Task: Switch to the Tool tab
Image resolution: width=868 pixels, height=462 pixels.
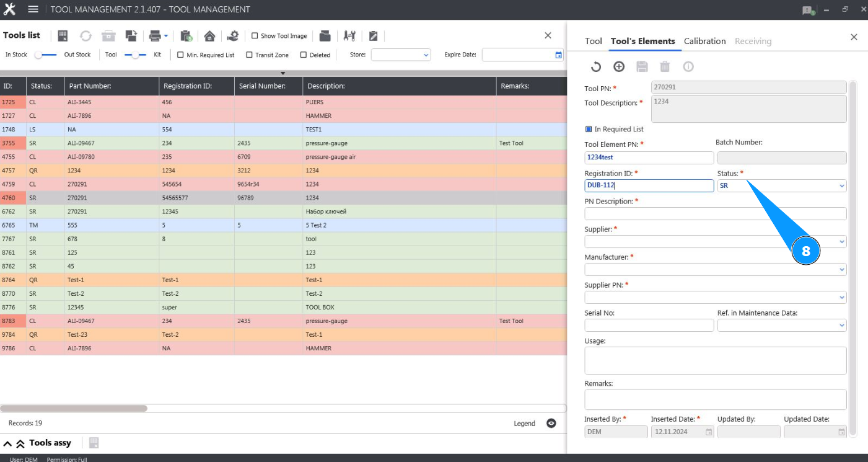Action: point(593,41)
